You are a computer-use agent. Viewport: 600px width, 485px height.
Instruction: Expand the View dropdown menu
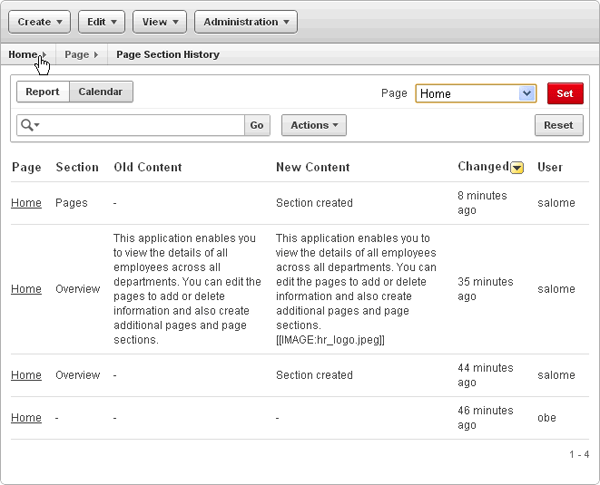[160, 21]
